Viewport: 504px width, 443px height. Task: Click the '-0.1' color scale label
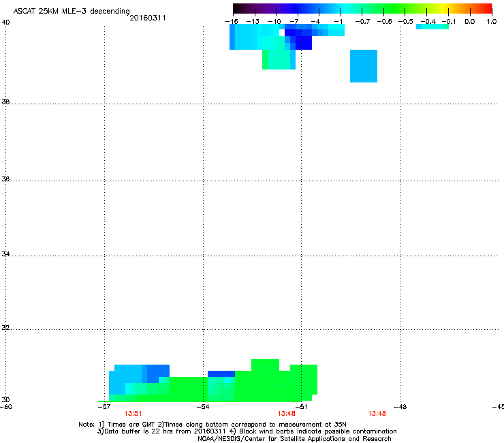tap(449, 22)
